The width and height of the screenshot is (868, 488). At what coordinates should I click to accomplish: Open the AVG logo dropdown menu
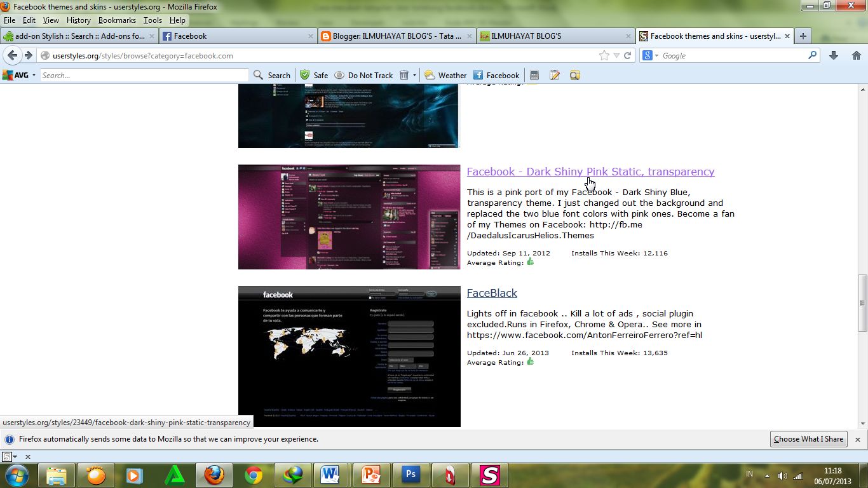(34, 75)
